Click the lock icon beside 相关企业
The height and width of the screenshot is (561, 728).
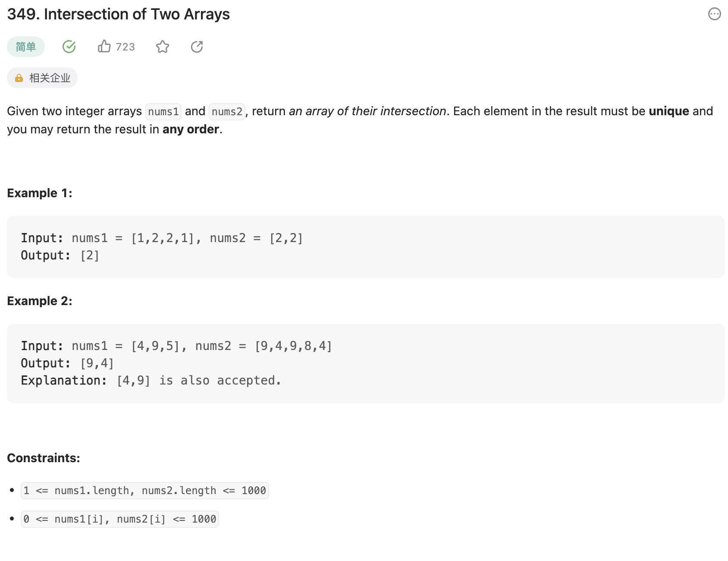coord(19,78)
